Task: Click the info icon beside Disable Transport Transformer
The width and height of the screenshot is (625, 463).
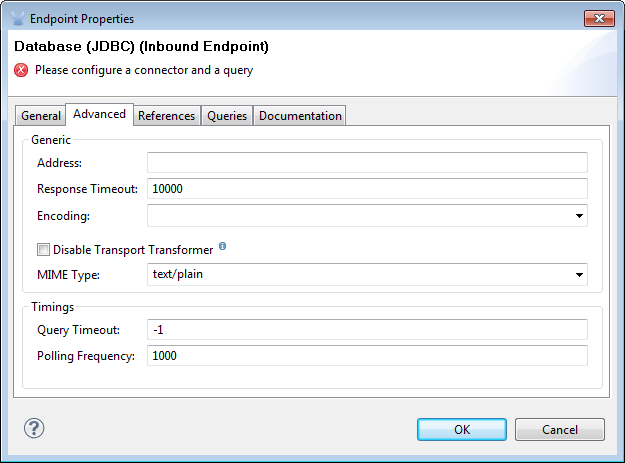Action: [222, 246]
